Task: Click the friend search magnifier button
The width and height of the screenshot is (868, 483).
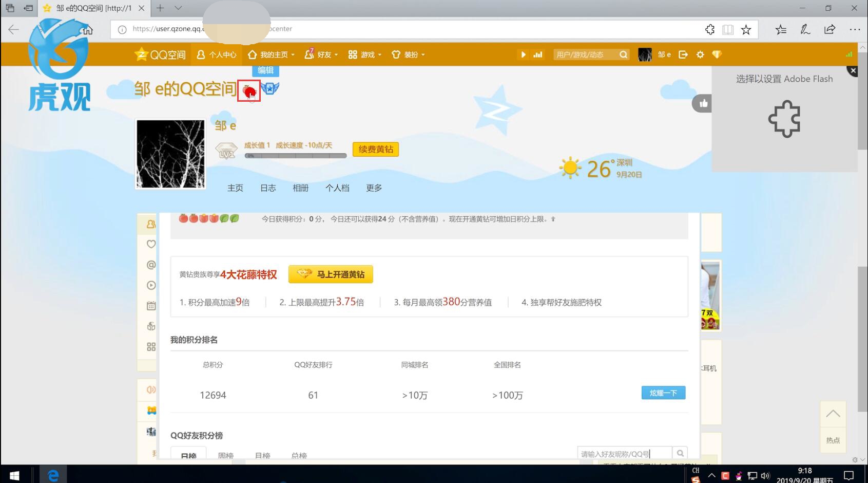Action: [x=680, y=453]
